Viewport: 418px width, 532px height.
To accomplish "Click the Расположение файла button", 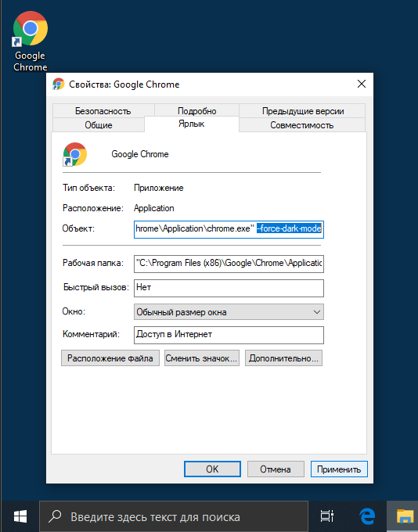I will point(110,358).
